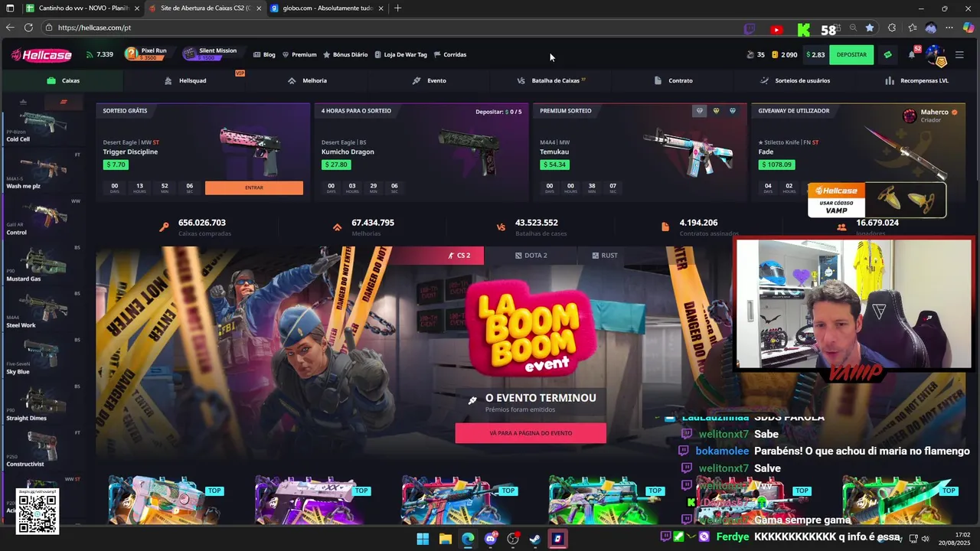The width and height of the screenshot is (980, 551).
Task: Open the Wash me plz drop
Action: coord(43,170)
